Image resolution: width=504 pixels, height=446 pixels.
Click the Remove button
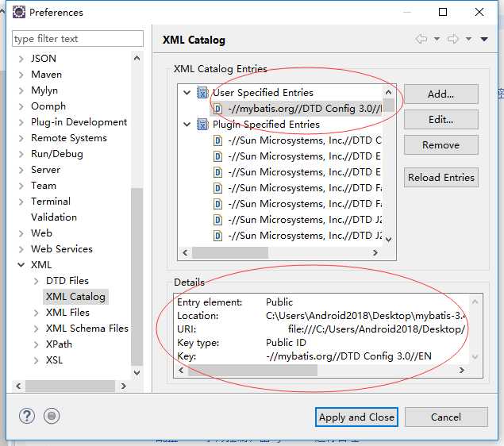tap(441, 145)
